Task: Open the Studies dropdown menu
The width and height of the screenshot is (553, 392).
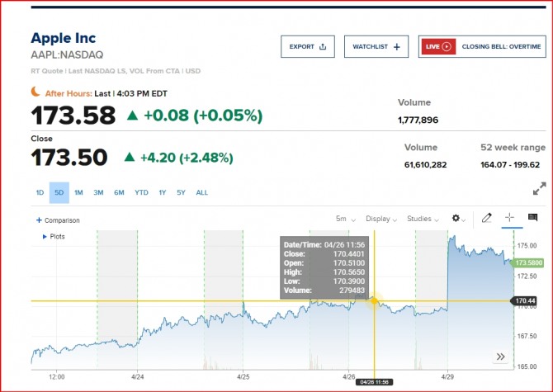Action: coord(423,220)
